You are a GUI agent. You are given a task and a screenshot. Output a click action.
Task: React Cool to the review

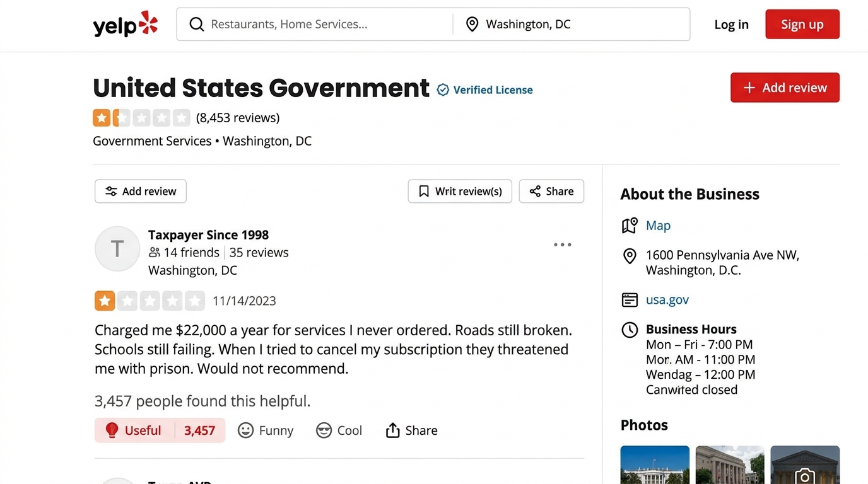tap(339, 430)
